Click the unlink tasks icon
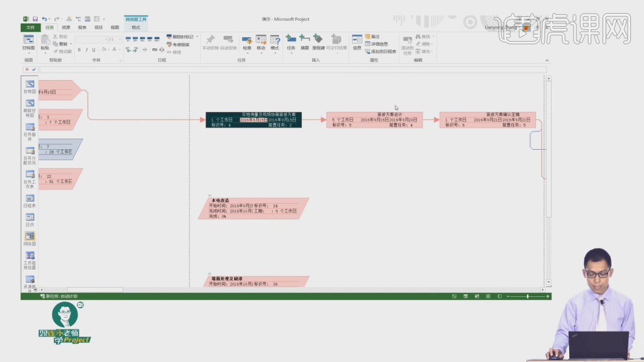644x362 pixels. coord(162,49)
